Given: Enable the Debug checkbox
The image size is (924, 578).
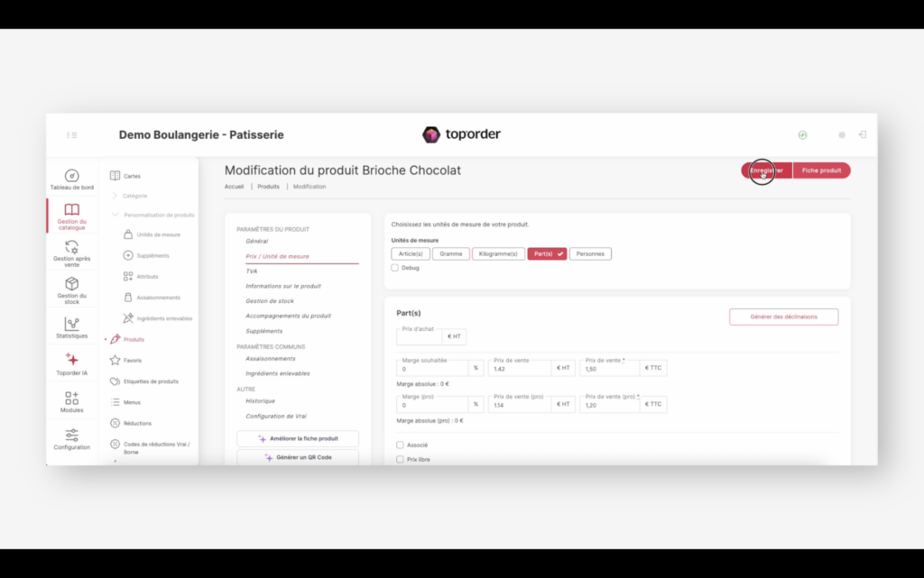Looking at the screenshot, I should pyautogui.click(x=395, y=268).
